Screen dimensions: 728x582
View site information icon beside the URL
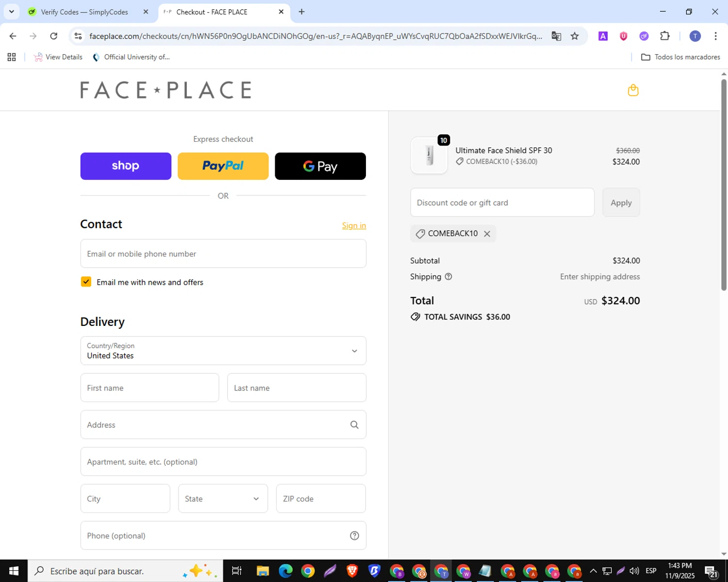78,36
